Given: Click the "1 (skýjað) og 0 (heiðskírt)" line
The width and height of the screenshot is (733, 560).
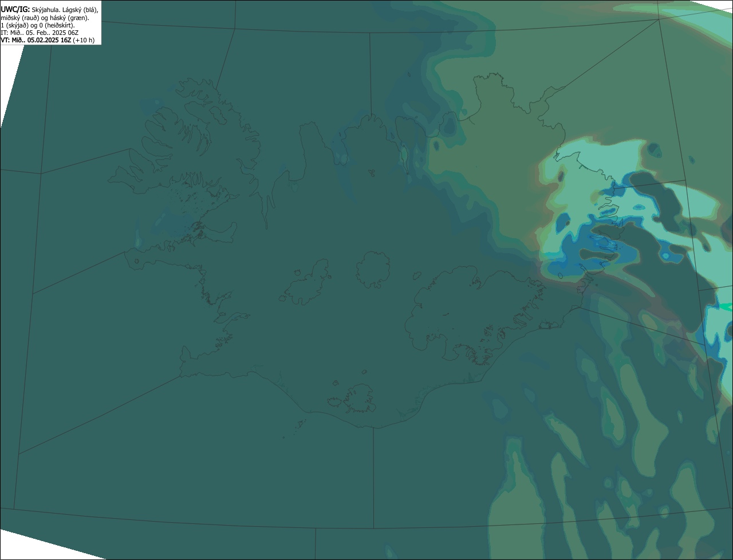Looking at the screenshot, I should click(38, 25).
